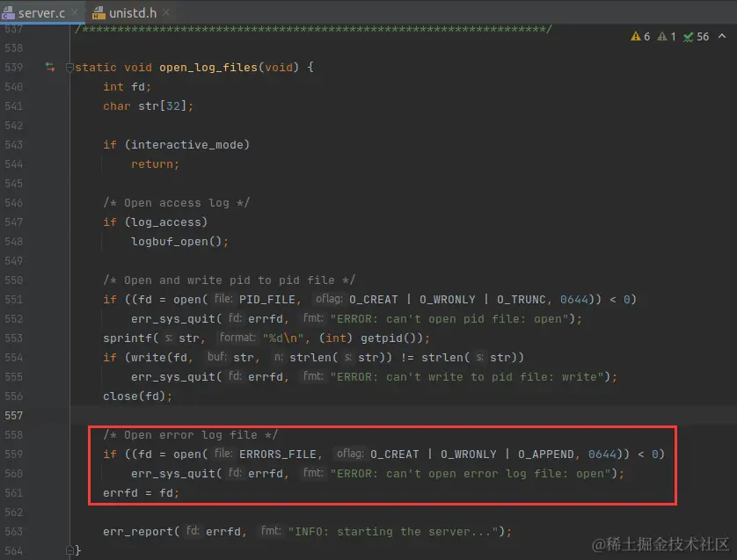Click 'getpid()' in the sprintf line
Screen dimensions: 737x560
click(x=390, y=338)
